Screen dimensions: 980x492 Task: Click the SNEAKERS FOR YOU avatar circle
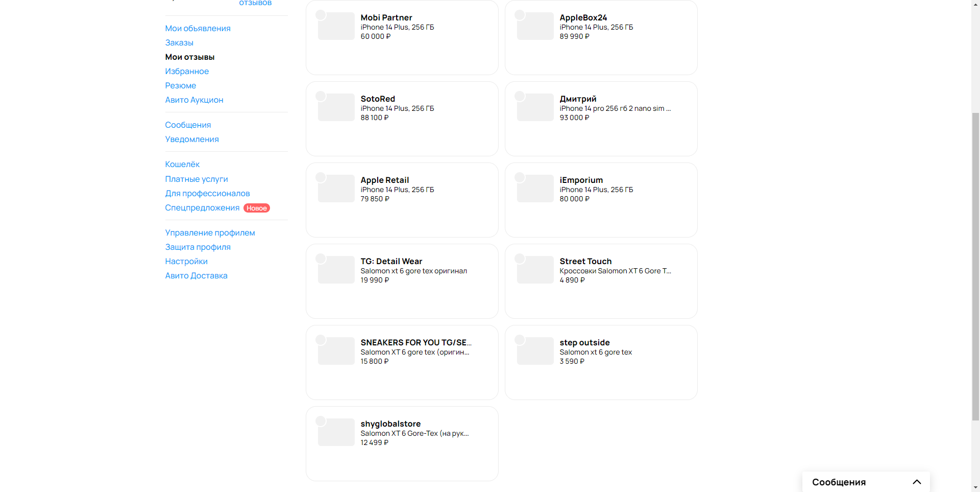(x=321, y=340)
